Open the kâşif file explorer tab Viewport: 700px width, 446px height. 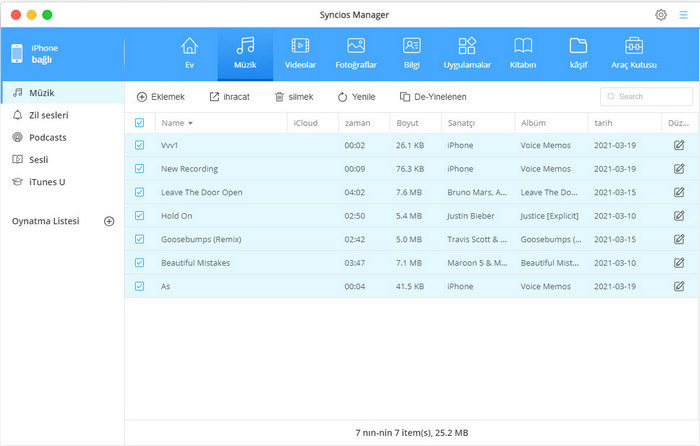pyautogui.click(x=578, y=54)
